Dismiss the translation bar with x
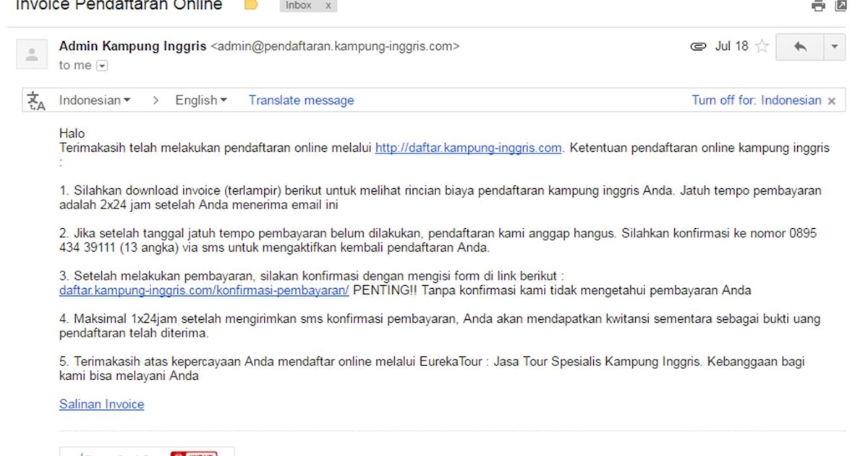Viewport: 868px width, 456px height. pyautogui.click(x=832, y=101)
